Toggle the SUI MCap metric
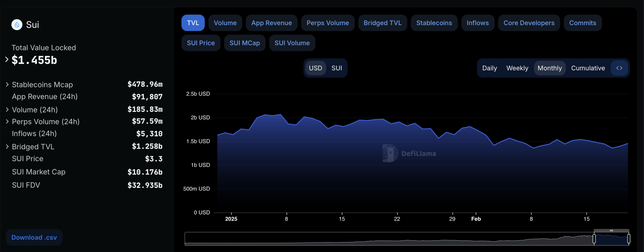Screen dimensions: 644x252 245,43
